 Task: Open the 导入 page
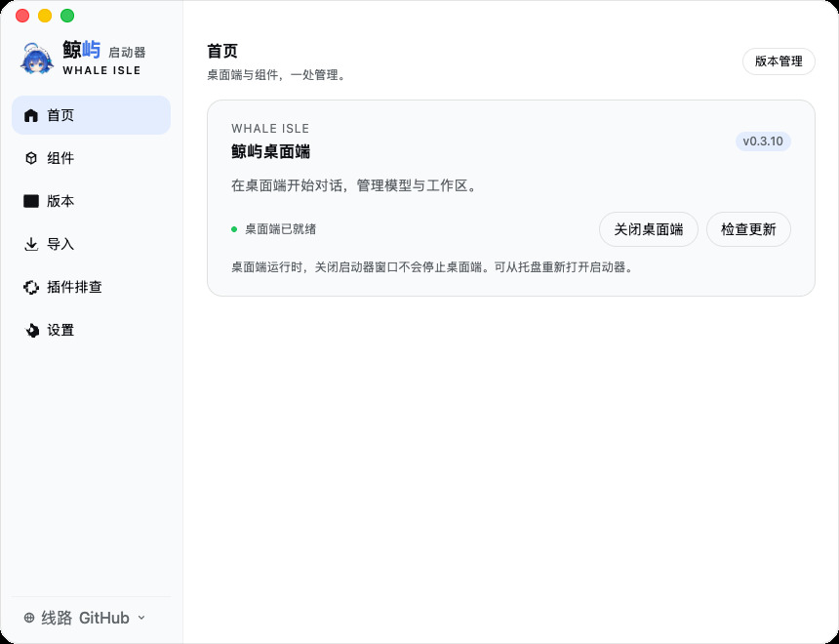click(91, 244)
